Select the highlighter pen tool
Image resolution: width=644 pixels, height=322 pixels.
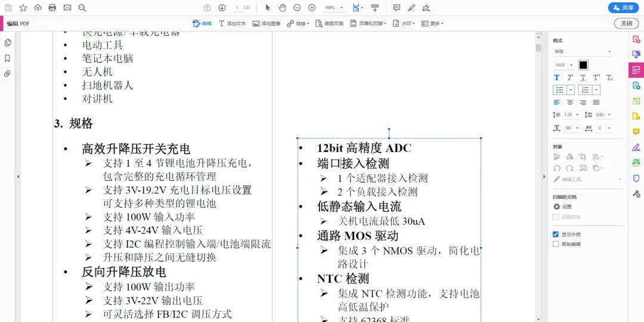pos(411,7)
